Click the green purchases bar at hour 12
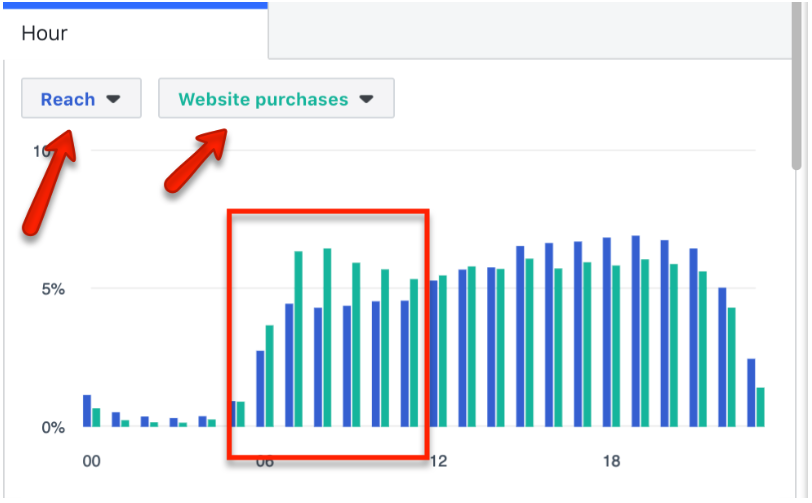Screen dimensions: 812x503 point(443,351)
